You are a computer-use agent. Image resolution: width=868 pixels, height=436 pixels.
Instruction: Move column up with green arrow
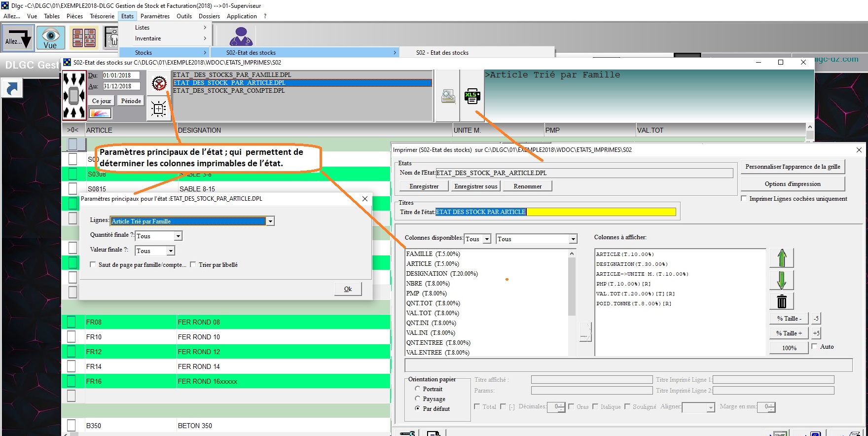click(782, 258)
